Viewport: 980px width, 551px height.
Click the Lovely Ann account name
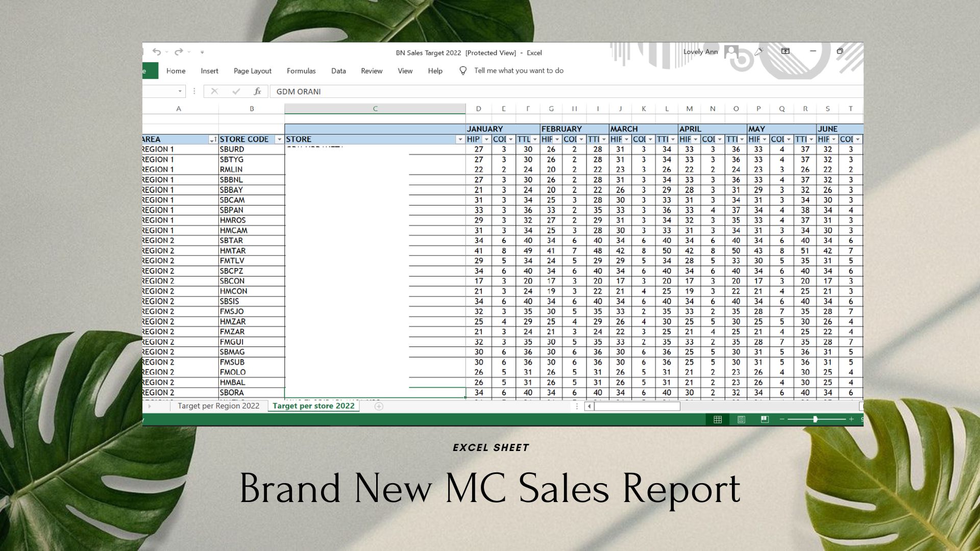point(700,52)
